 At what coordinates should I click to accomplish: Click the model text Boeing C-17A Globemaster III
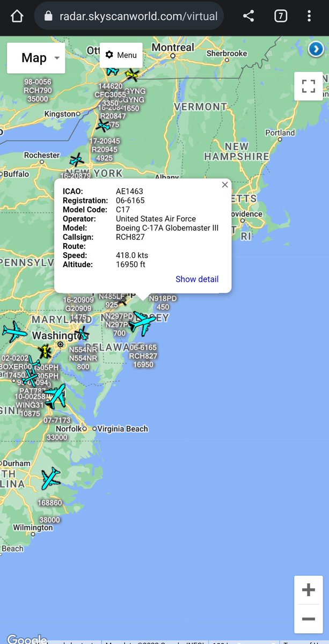pos(167,228)
